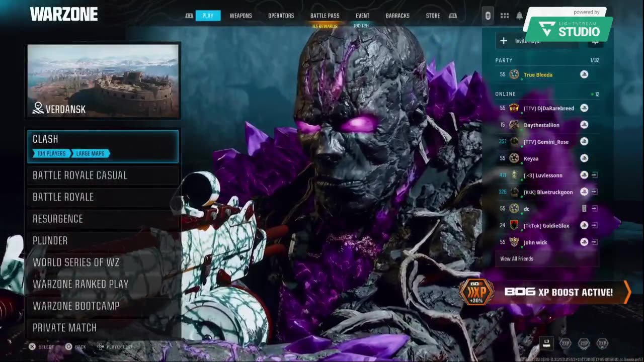Click Gemini_Rose's PlayStation icon
The width and height of the screenshot is (644, 362).
(x=584, y=142)
